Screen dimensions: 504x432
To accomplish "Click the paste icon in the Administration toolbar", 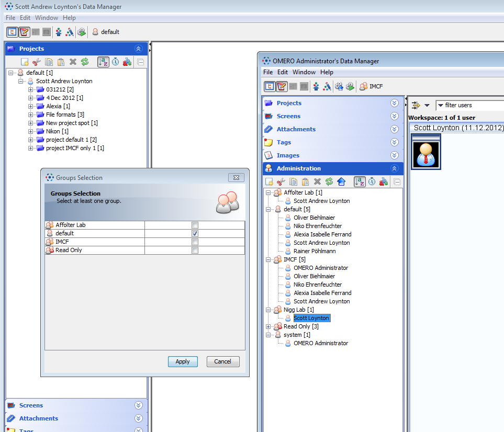I will (305, 182).
